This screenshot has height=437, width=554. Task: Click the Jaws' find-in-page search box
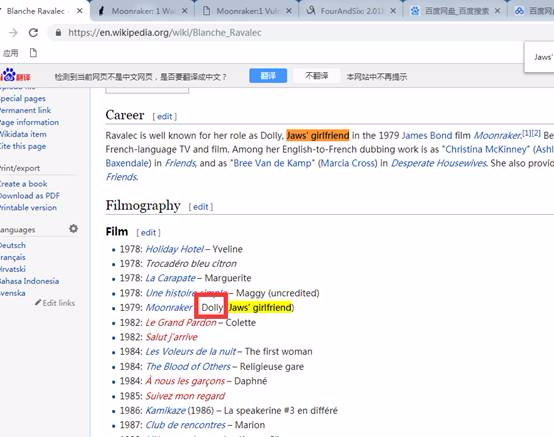point(542,57)
